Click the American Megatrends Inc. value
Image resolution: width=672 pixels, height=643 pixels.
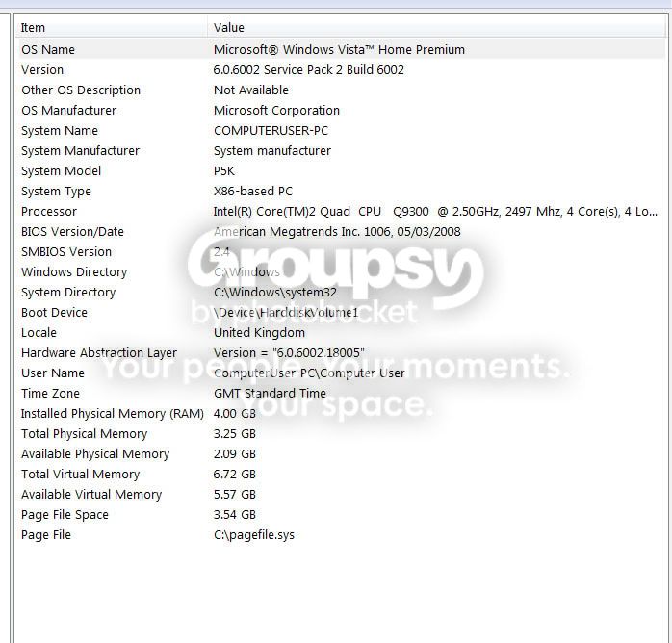click(337, 231)
